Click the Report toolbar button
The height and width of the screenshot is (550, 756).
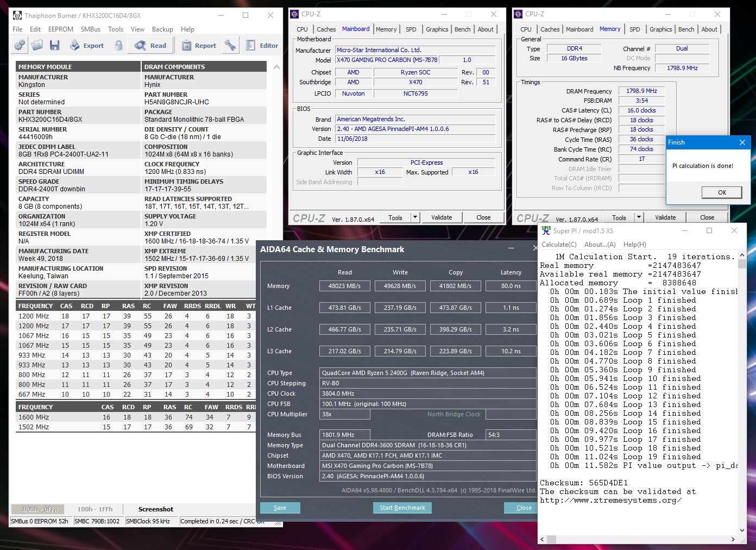pyautogui.click(x=199, y=46)
